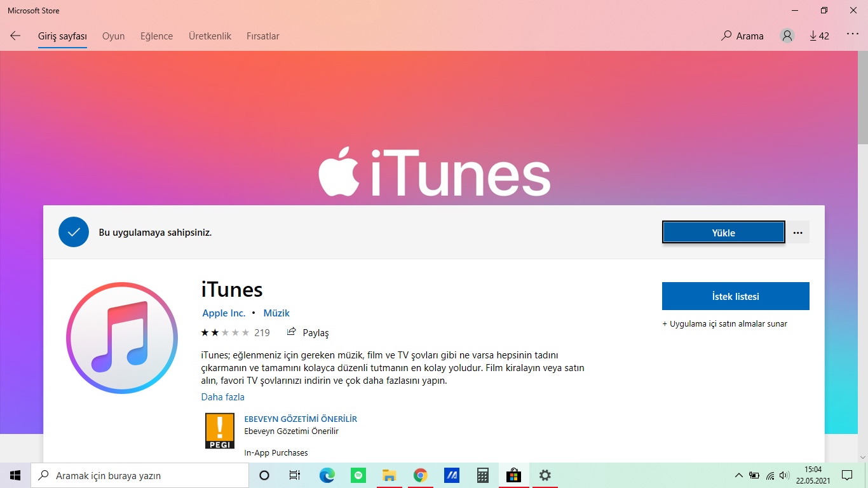The height and width of the screenshot is (488, 868).
Task: Click the iTunes description paragraph
Action: coord(393,368)
